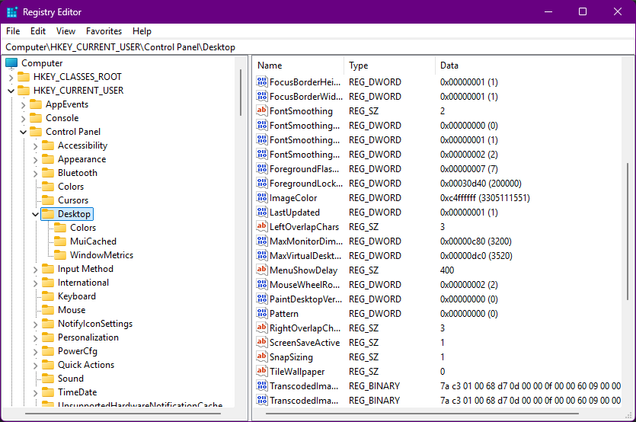
Task: Select the WindowMetrics folder icon
Action: pos(60,255)
